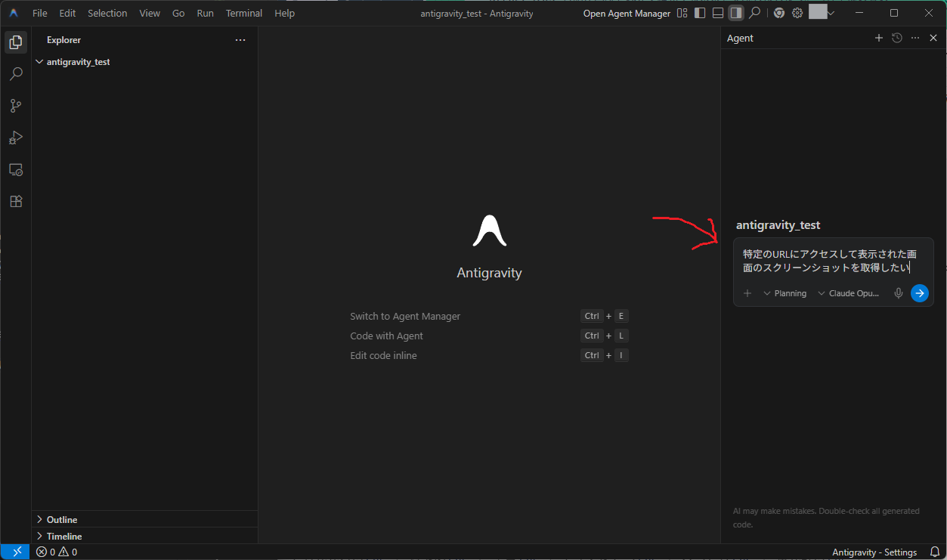Open the View menu
Image resolution: width=947 pixels, height=560 pixels.
pos(150,13)
